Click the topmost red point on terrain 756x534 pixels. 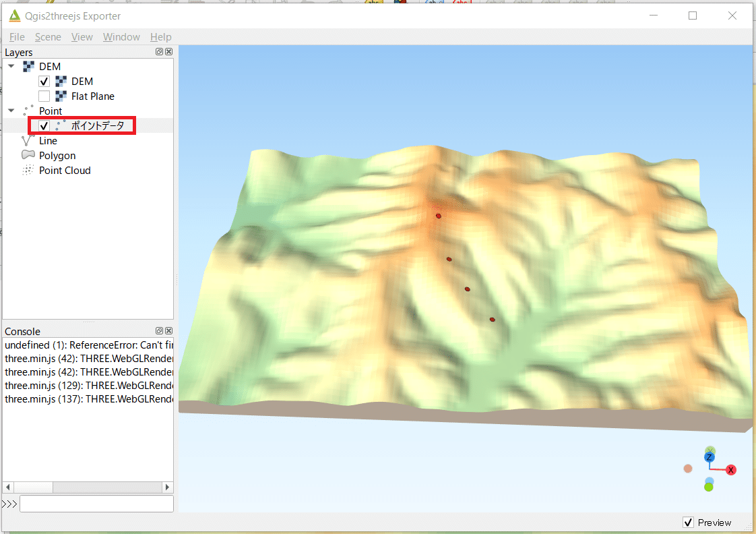[x=438, y=216]
